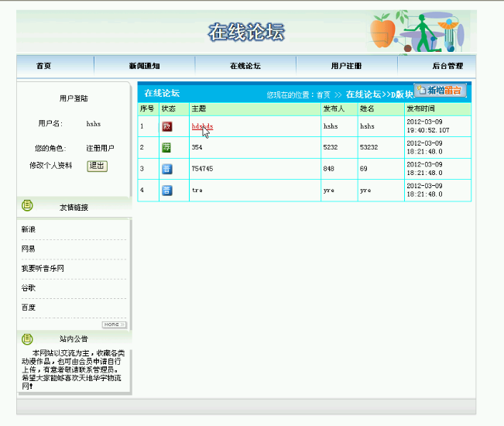Open the hdshds topic link

tap(202, 126)
